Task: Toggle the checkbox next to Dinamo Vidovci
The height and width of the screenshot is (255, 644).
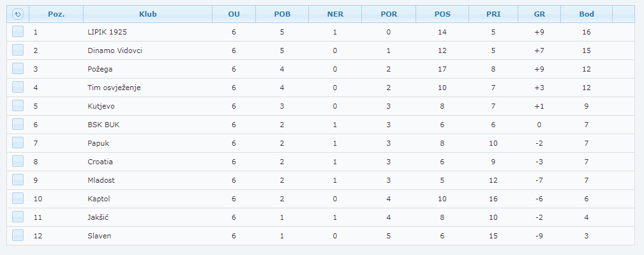Action: click(x=18, y=50)
